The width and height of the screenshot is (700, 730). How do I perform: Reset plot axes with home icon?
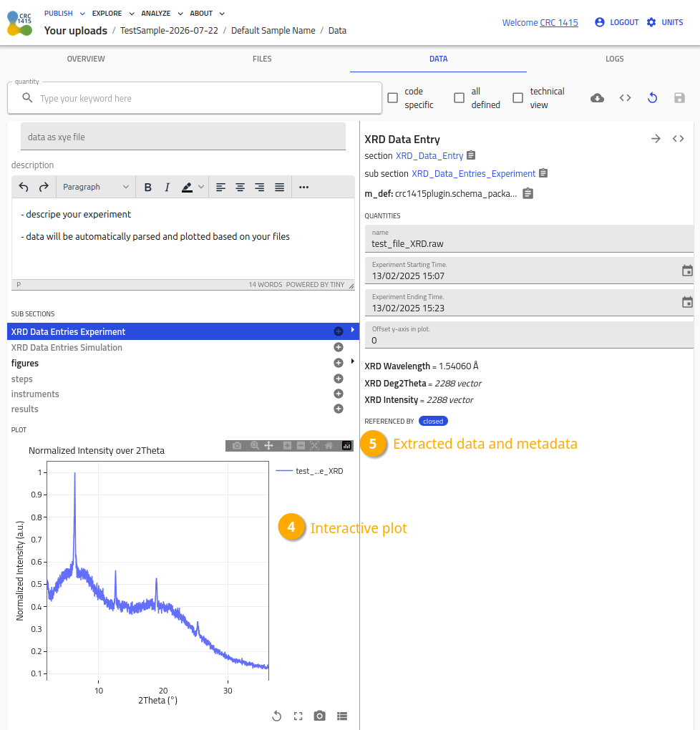329,446
